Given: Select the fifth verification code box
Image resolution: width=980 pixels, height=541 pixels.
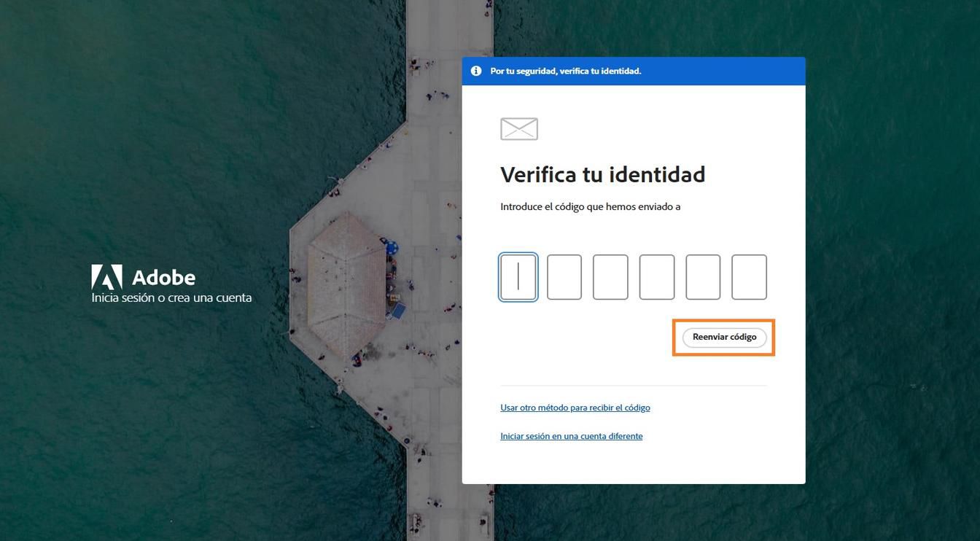Looking at the screenshot, I should tap(702, 277).
